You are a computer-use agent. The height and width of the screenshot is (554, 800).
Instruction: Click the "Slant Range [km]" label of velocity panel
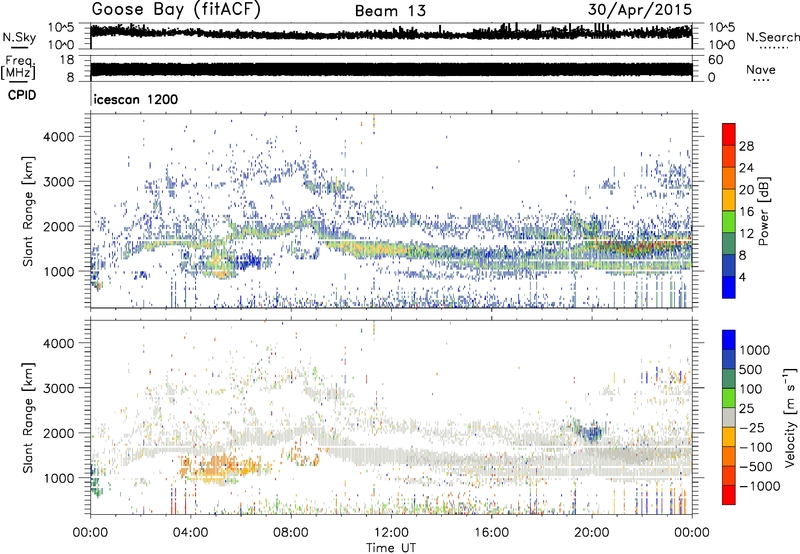[x=28, y=417]
